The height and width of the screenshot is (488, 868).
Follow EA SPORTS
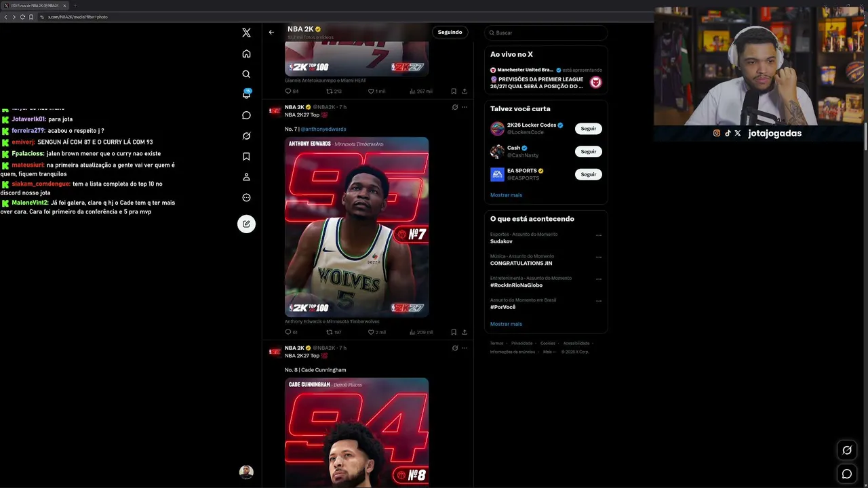pyautogui.click(x=589, y=174)
